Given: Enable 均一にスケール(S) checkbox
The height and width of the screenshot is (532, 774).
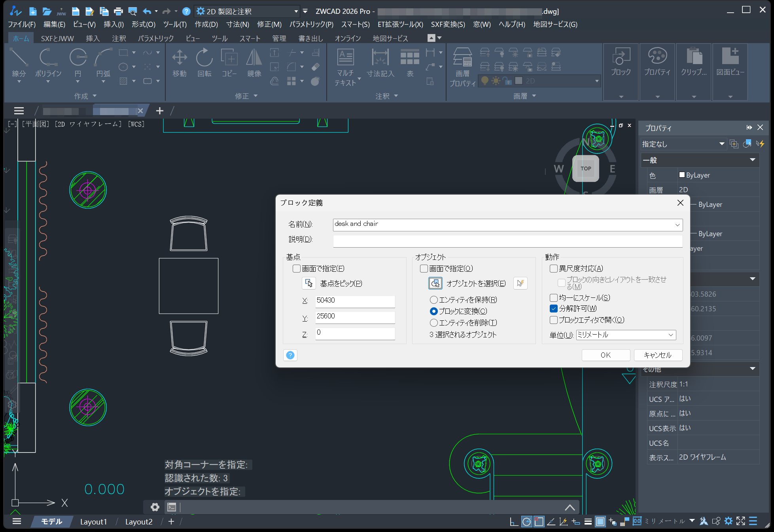Looking at the screenshot, I should coord(554,297).
